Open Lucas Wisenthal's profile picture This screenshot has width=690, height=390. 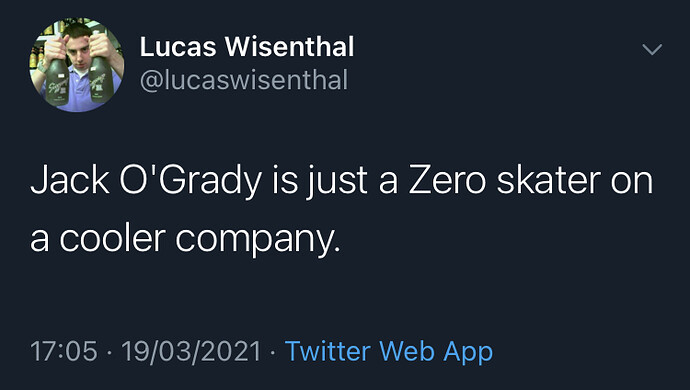[77, 65]
